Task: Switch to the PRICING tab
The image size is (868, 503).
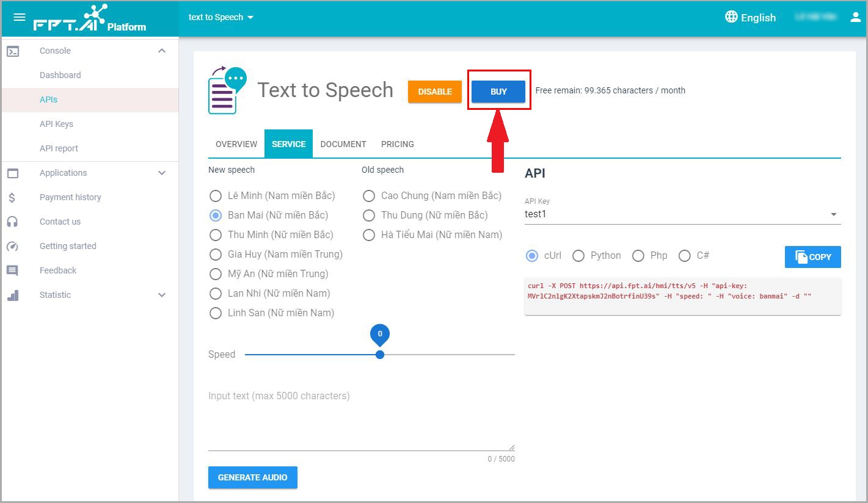Action: (x=398, y=144)
